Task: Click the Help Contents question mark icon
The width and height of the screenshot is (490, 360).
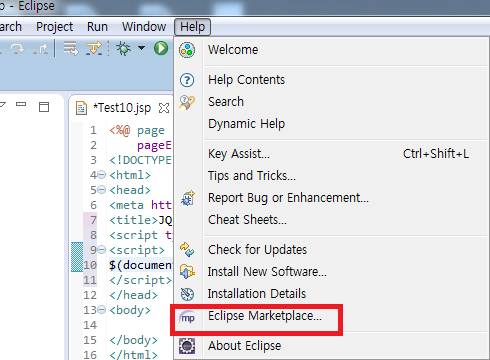Action: tap(187, 80)
